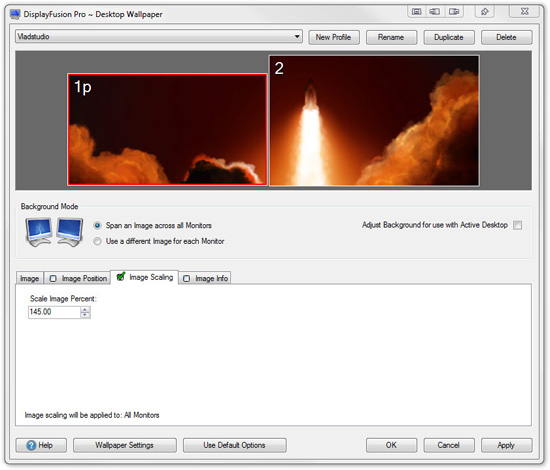
Task: Switch to the Image Scaling tab
Action: point(145,277)
